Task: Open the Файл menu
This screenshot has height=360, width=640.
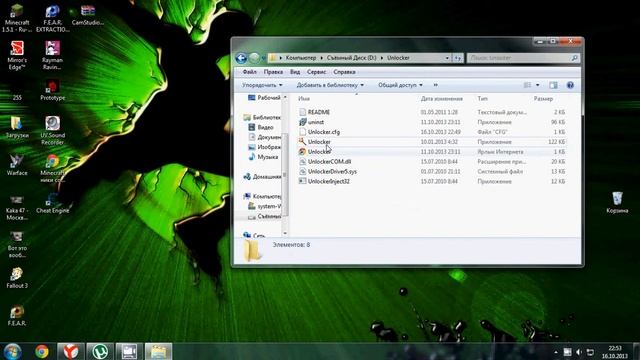Action: 249,72
